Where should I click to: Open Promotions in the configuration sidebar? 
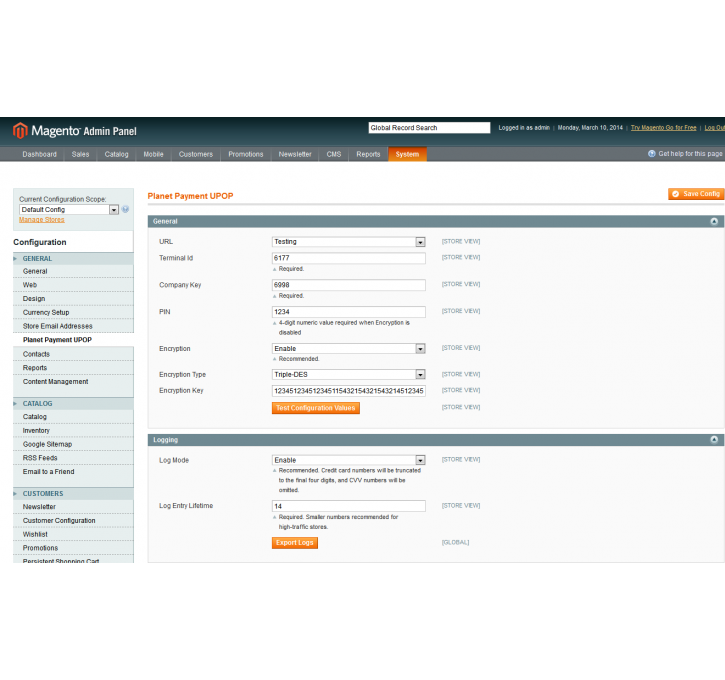(73, 548)
